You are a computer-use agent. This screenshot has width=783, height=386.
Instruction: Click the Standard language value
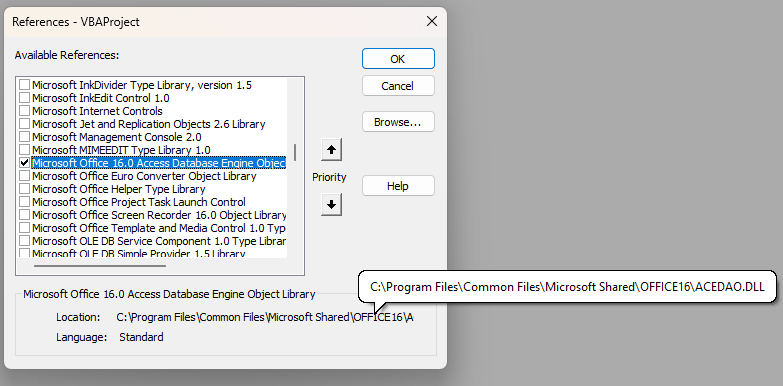(141, 337)
